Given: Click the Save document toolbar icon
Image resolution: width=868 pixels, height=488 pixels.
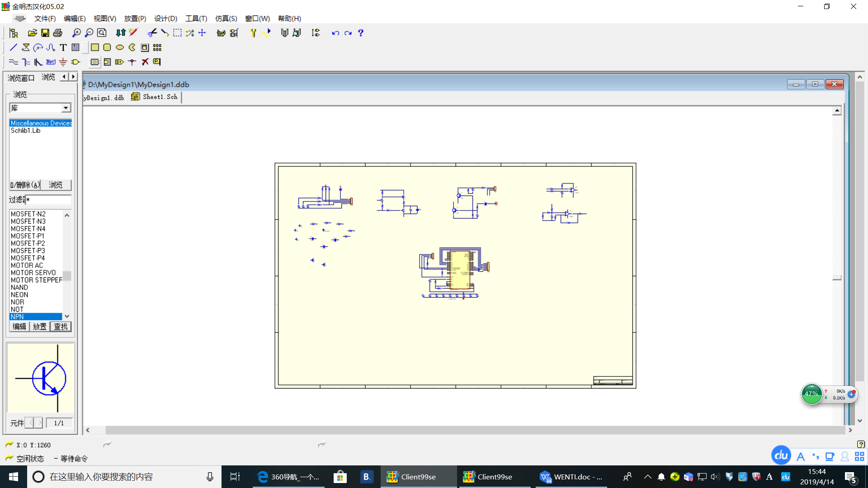Looking at the screenshot, I should point(45,33).
